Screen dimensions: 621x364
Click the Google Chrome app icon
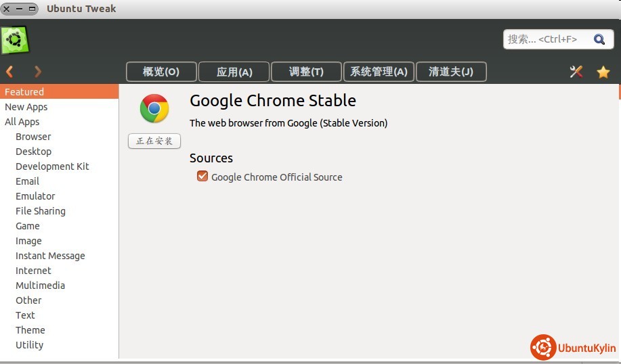[x=154, y=108]
